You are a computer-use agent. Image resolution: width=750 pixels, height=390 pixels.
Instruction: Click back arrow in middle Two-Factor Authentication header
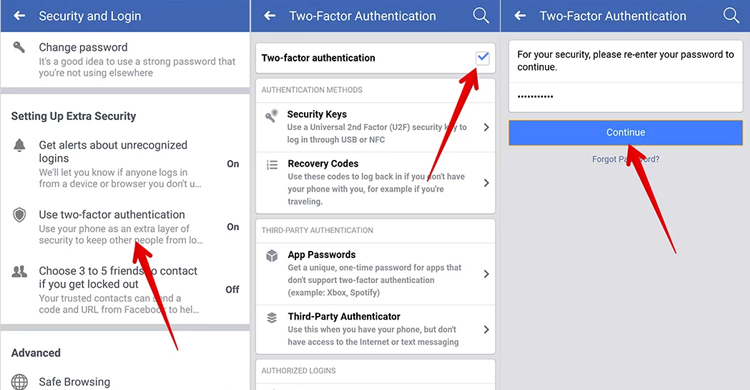point(270,16)
